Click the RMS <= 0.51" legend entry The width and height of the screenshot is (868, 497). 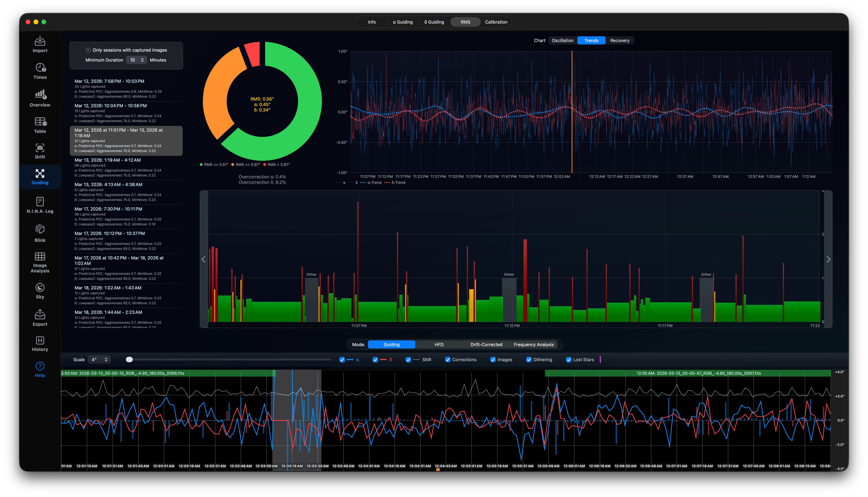pos(214,165)
